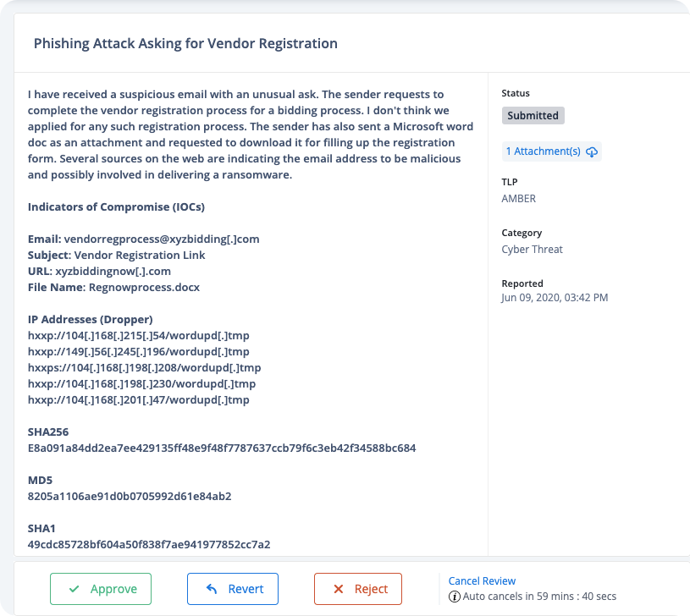Screen dimensions: 690x616
Task: Click the Cyber Threat category value
Action: coord(532,250)
